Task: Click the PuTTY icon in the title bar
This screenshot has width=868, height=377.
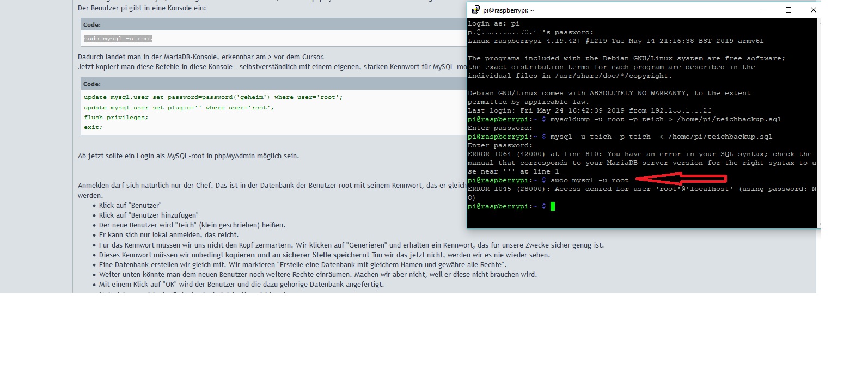Action: [475, 10]
